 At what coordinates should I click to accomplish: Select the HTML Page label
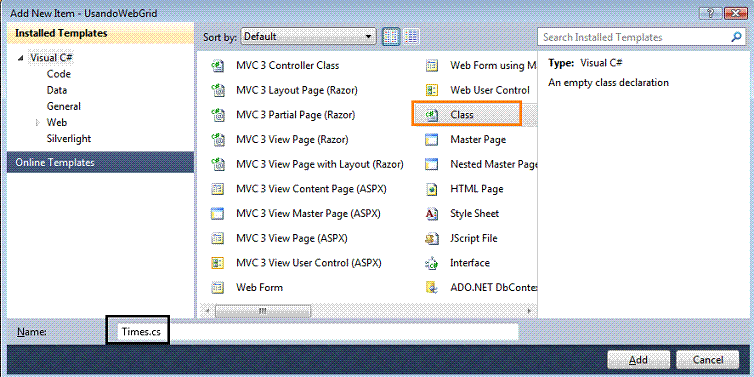[477, 189]
